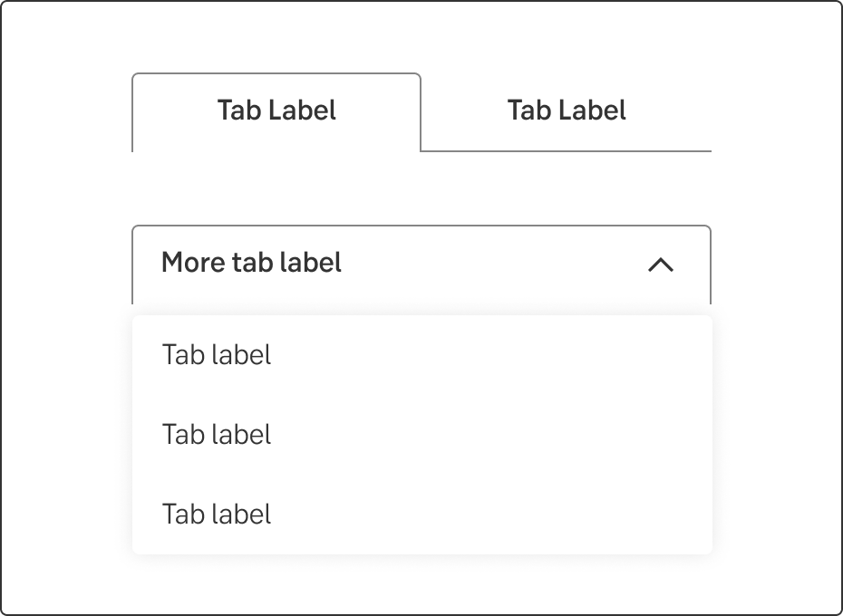Click the 'More tab label' text
The width and height of the screenshot is (843, 616).
click(x=251, y=264)
